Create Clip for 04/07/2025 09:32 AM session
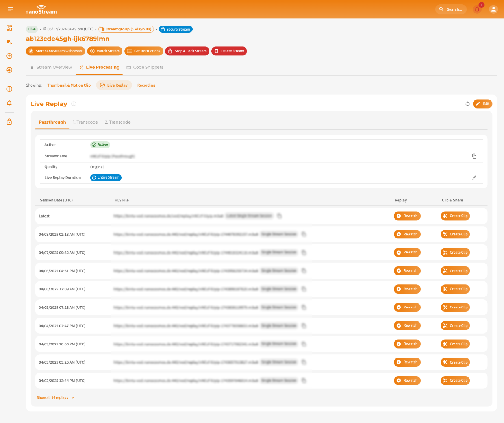 455,253
